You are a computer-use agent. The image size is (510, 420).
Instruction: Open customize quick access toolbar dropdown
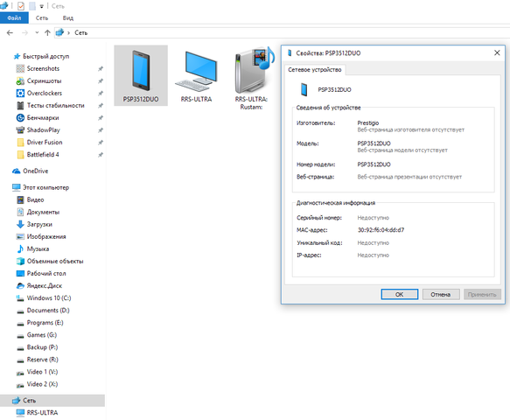coord(42,6)
